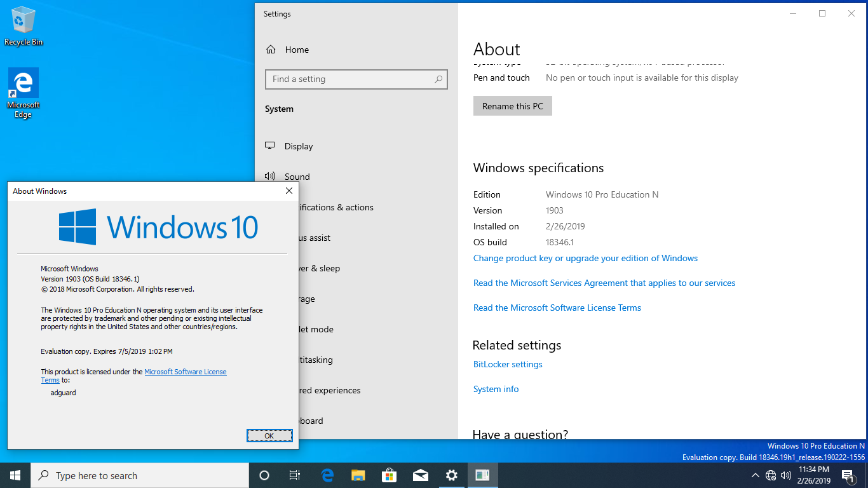Close the About Windows dialog
The width and height of the screenshot is (868, 488).
point(289,191)
